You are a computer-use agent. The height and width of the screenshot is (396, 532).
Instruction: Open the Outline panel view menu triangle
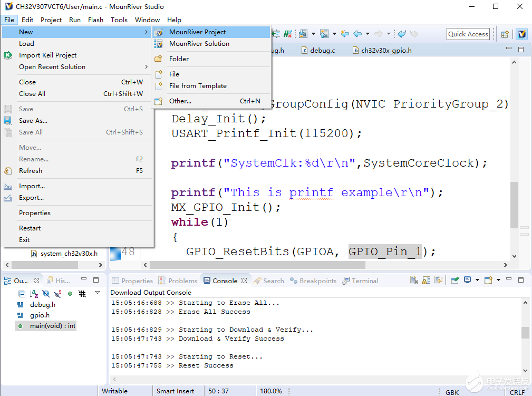click(98, 293)
